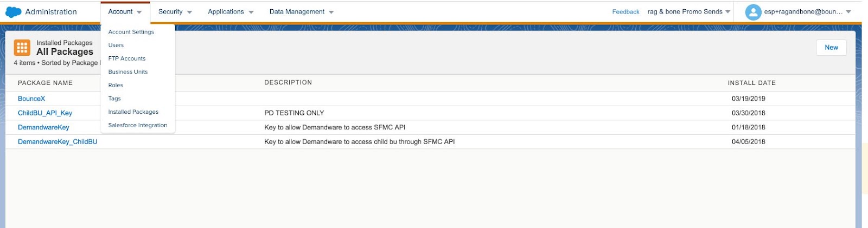
Task: Select Roles from the Account menu
Action: [x=116, y=85]
